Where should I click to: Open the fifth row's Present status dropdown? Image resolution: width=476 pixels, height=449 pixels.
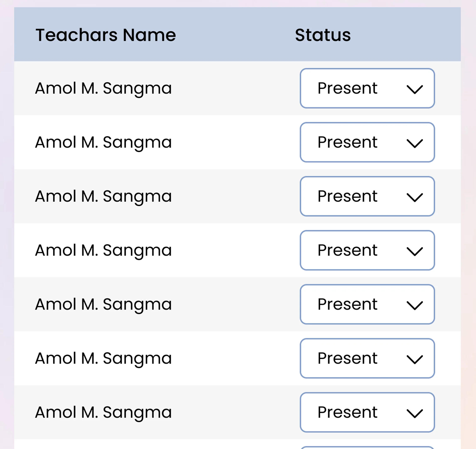click(367, 304)
